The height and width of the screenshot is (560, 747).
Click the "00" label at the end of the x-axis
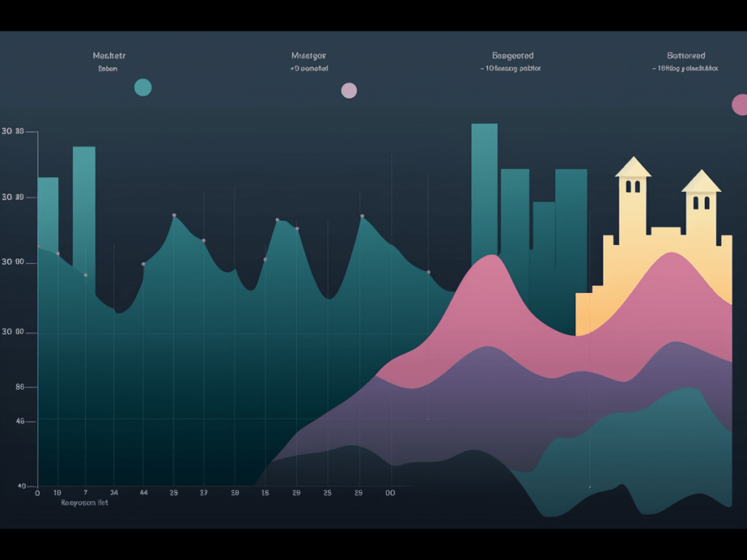390,493
